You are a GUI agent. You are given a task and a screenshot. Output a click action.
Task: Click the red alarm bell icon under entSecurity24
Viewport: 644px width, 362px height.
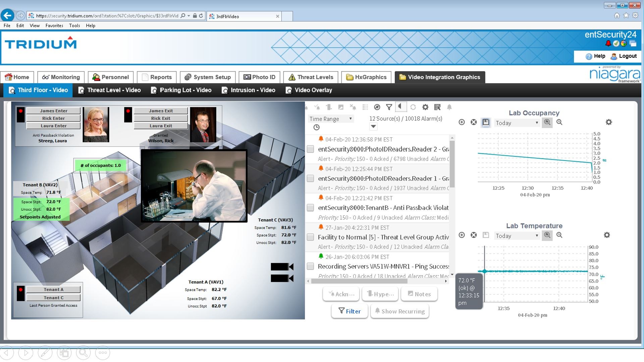(608, 44)
